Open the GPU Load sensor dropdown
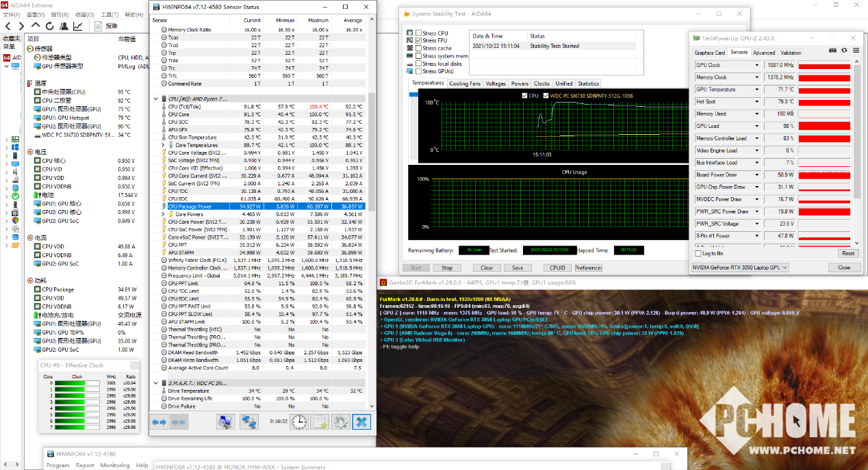868x470 pixels. [x=757, y=127]
